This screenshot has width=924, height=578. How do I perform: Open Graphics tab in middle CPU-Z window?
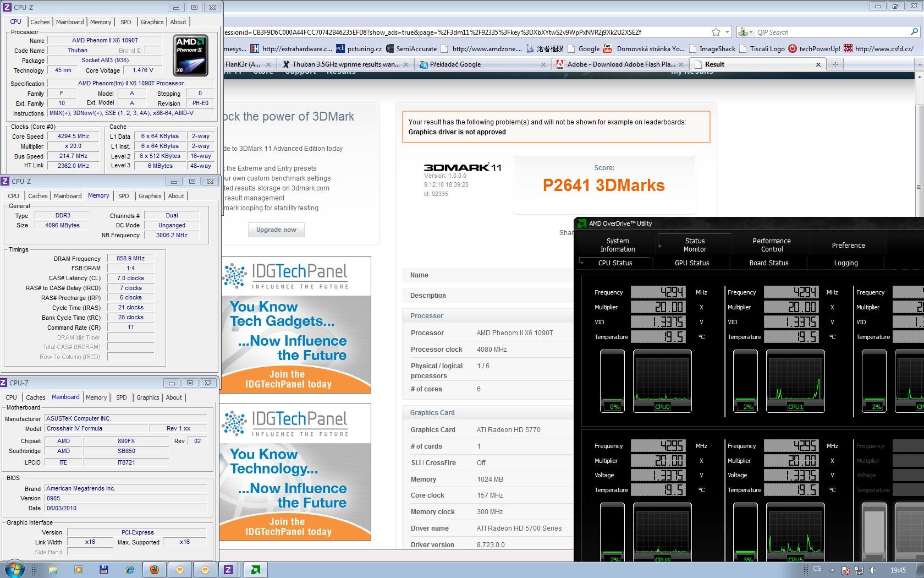(150, 196)
